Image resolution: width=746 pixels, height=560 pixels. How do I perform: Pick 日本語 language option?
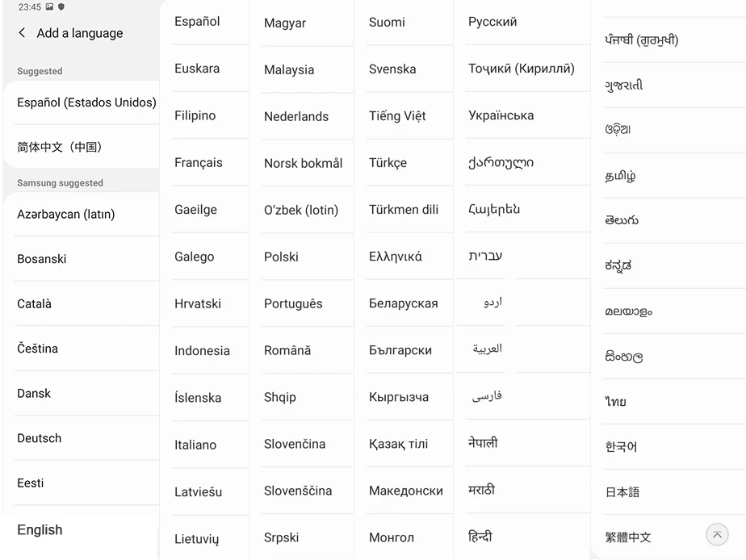click(622, 491)
